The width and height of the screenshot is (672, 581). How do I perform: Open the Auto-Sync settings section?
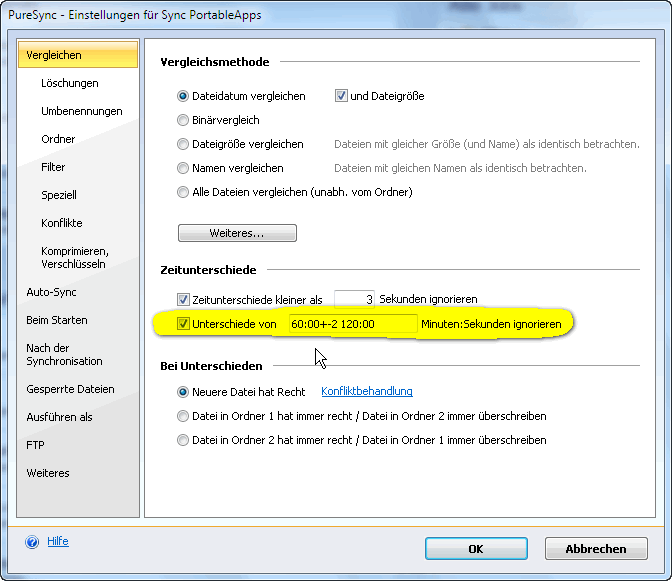tap(51, 292)
